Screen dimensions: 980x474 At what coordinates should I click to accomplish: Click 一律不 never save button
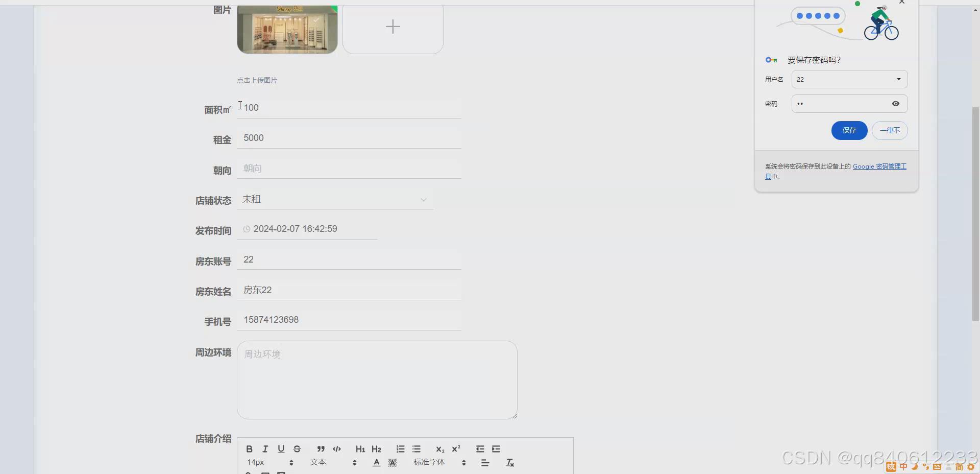point(890,130)
